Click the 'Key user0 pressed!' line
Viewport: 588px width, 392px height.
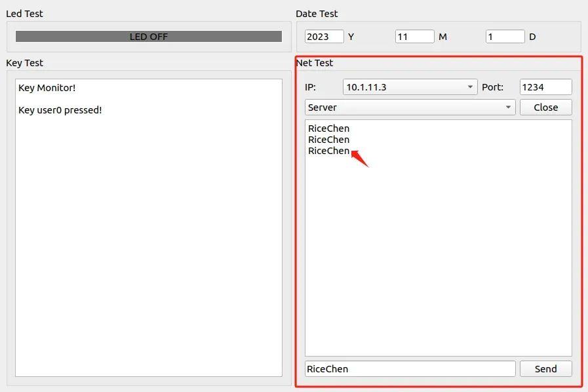[x=60, y=110]
